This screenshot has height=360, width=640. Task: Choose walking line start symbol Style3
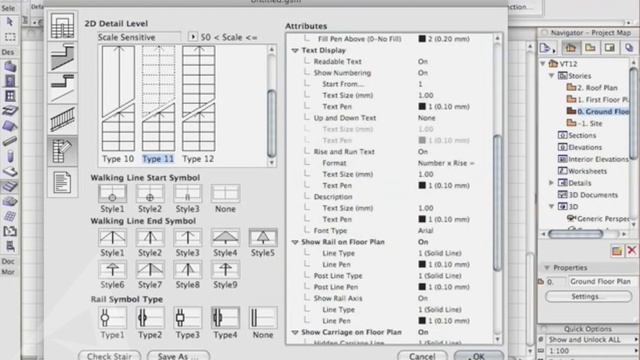coord(187,193)
